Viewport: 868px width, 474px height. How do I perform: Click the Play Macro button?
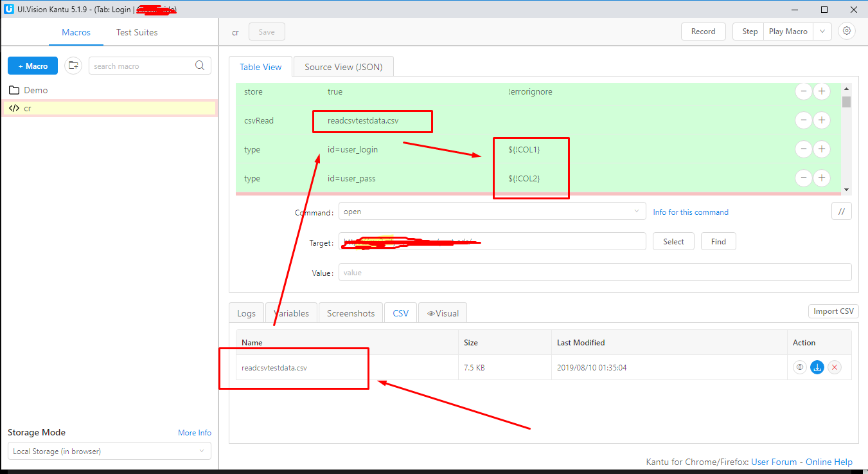[788, 32]
